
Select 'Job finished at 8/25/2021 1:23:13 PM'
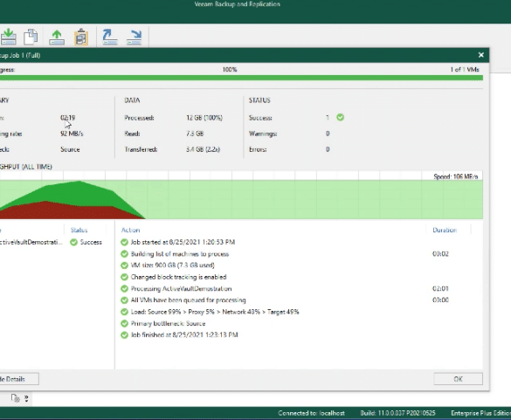184,335
